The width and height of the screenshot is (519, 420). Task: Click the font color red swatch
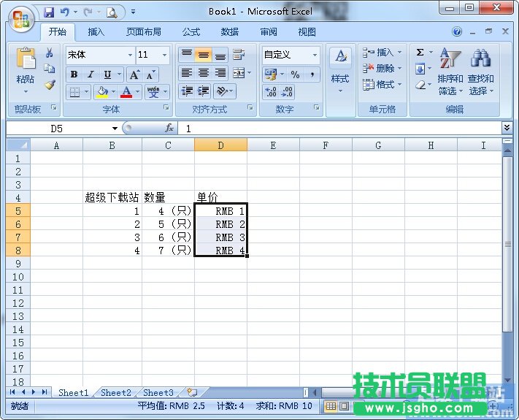(126, 92)
